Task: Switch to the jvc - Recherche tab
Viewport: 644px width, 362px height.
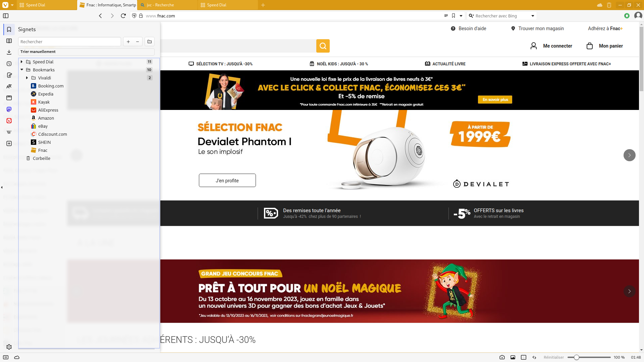Action: [x=167, y=5]
